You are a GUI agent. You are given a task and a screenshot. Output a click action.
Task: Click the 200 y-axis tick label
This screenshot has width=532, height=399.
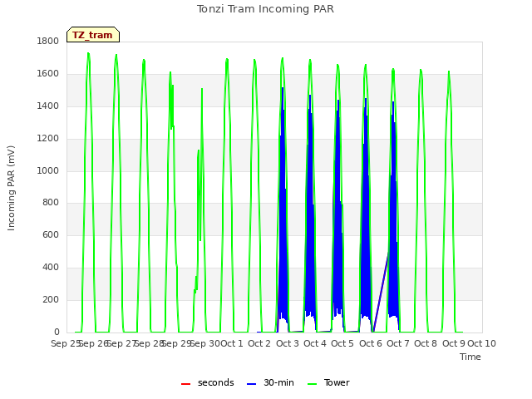(51, 299)
